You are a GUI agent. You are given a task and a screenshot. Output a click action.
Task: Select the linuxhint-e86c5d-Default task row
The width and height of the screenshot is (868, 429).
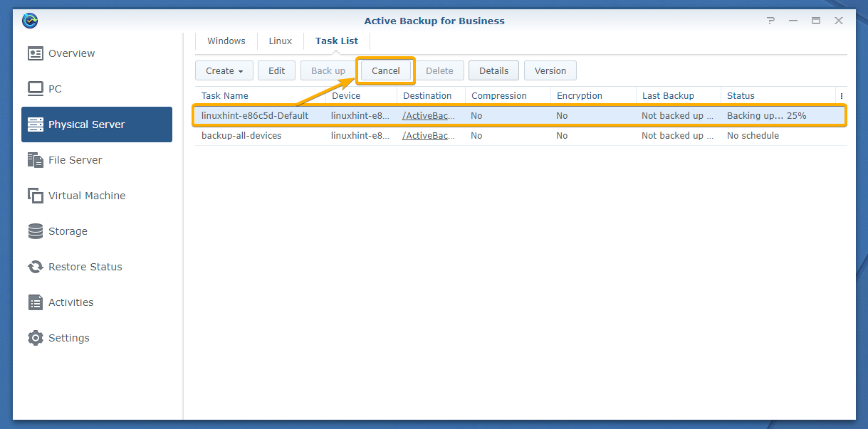coord(520,115)
